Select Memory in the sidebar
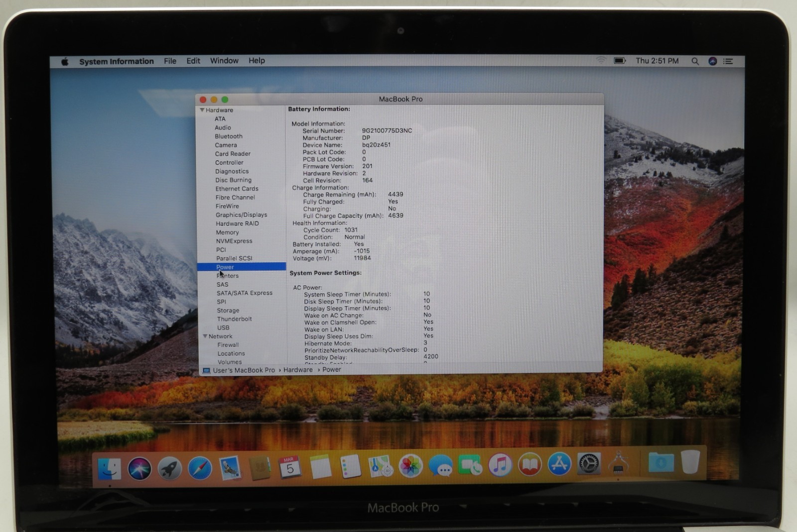 (x=227, y=232)
